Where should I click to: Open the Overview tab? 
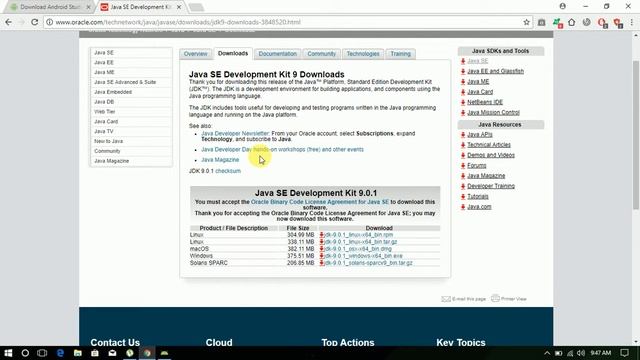tap(196, 54)
